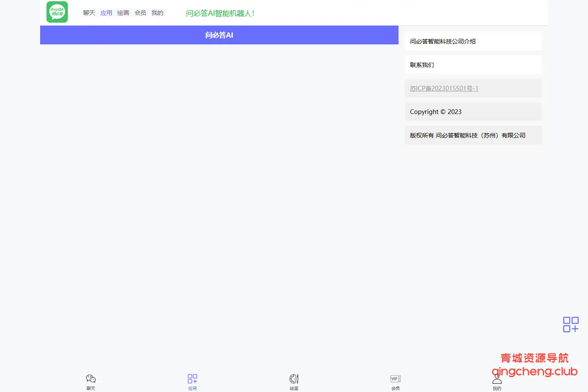
Task: Open the floating apps grid icon
Action: (x=571, y=325)
